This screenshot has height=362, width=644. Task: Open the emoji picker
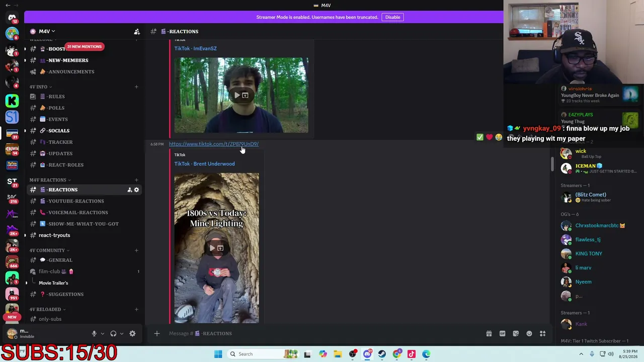click(x=529, y=333)
